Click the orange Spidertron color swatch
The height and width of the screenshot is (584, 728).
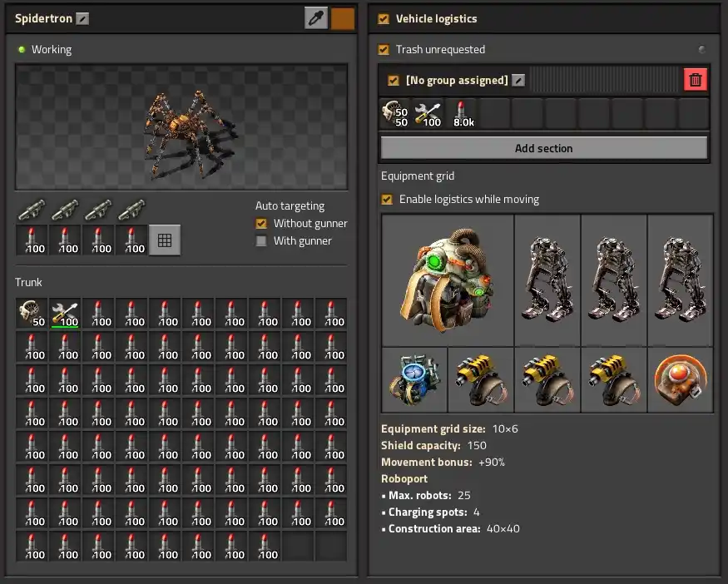tap(343, 18)
